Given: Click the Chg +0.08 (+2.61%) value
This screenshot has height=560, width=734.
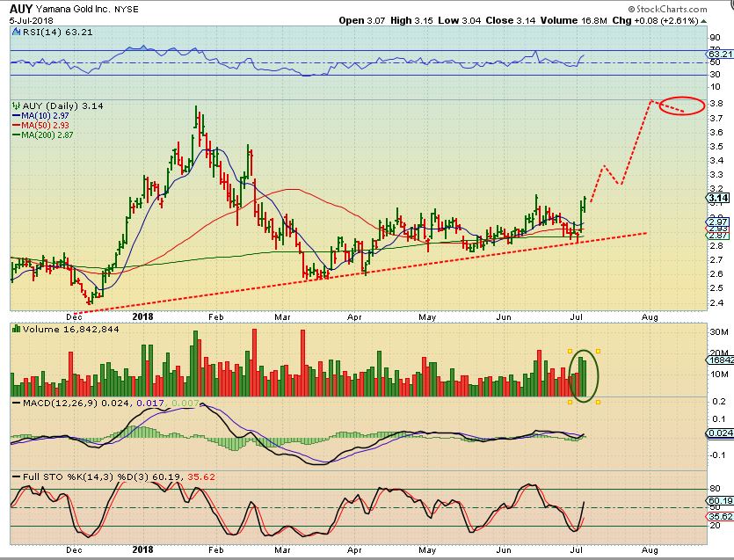Looking at the screenshot, I should coord(656,20).
